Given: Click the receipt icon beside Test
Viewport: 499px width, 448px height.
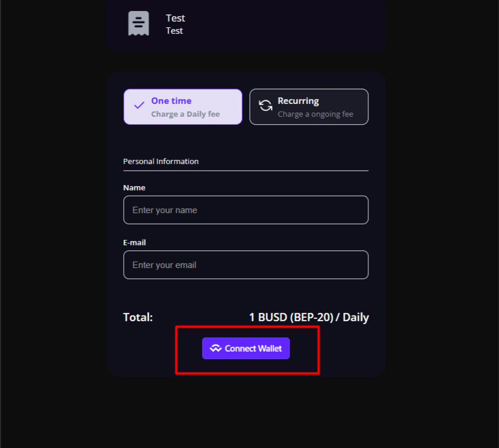Looking at the screenshot, I should (x=138, y=24).
